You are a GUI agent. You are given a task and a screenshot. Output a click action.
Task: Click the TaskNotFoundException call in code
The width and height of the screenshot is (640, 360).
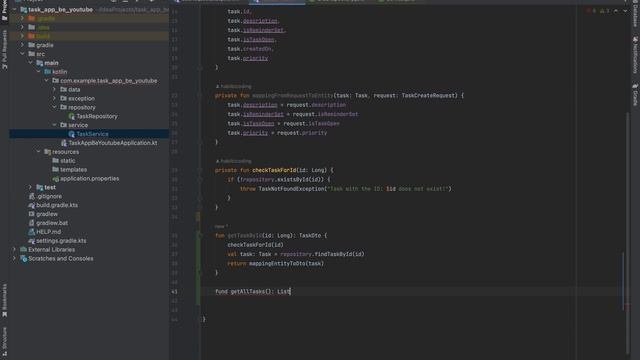click(293, 189)
